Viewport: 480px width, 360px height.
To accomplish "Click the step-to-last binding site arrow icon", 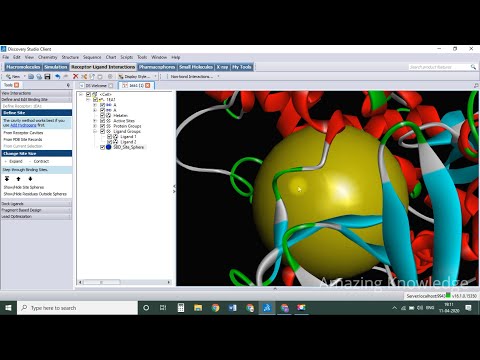I will (x=7, y=179).
